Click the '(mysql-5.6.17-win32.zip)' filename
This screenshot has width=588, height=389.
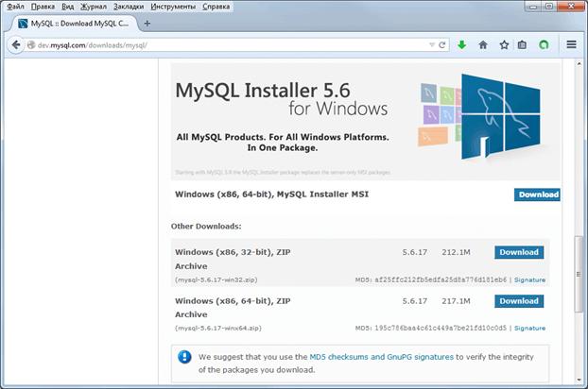[216, 279]
